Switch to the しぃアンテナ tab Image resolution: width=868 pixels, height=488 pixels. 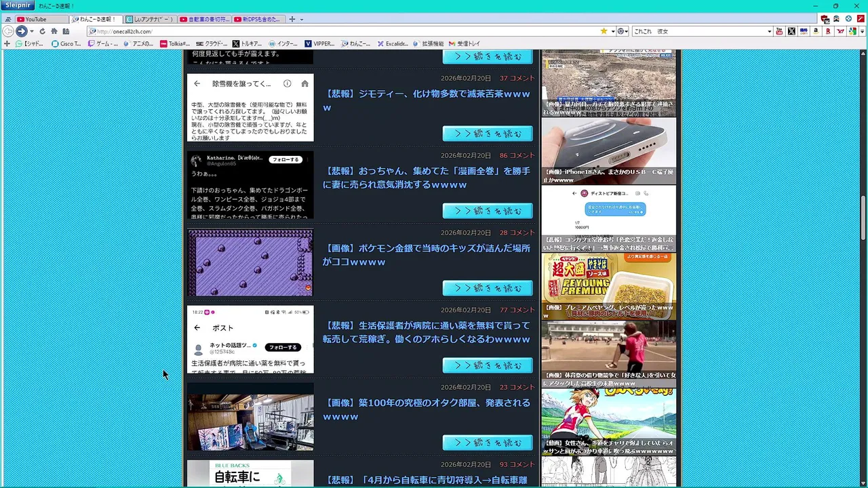pyautogui.click(x=150, y=20)
